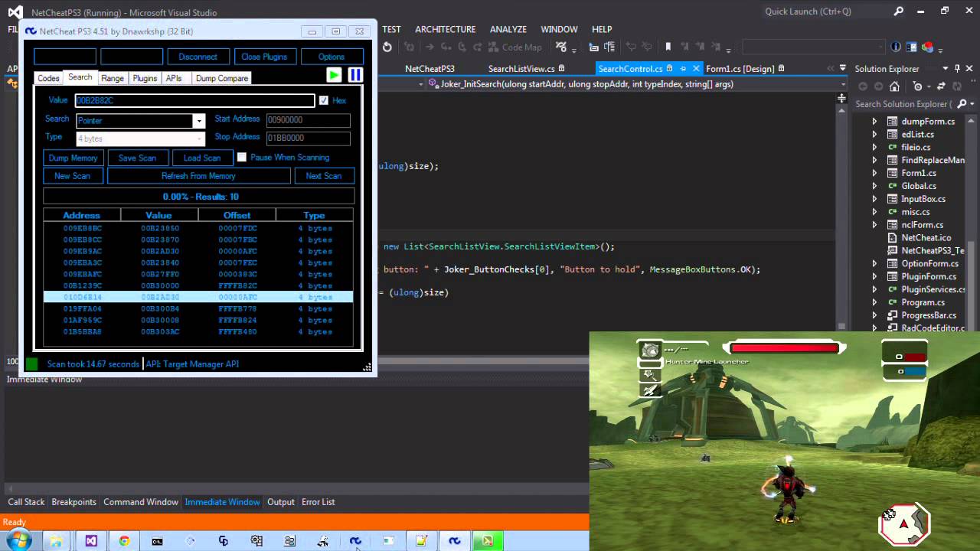Pin the Solution Explorer panel
The width and height of the screenshot is (980, 551).
pyautogui.click(x=957, y=69)
